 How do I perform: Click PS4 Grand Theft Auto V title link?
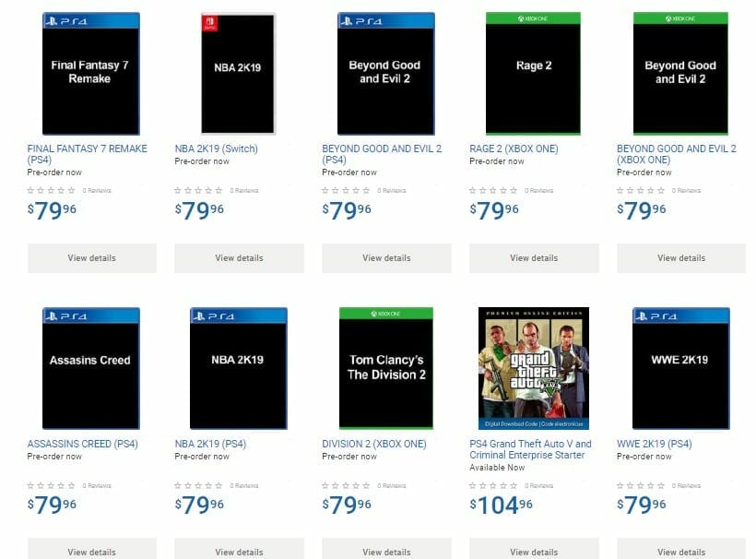click(x=530, y=444)
